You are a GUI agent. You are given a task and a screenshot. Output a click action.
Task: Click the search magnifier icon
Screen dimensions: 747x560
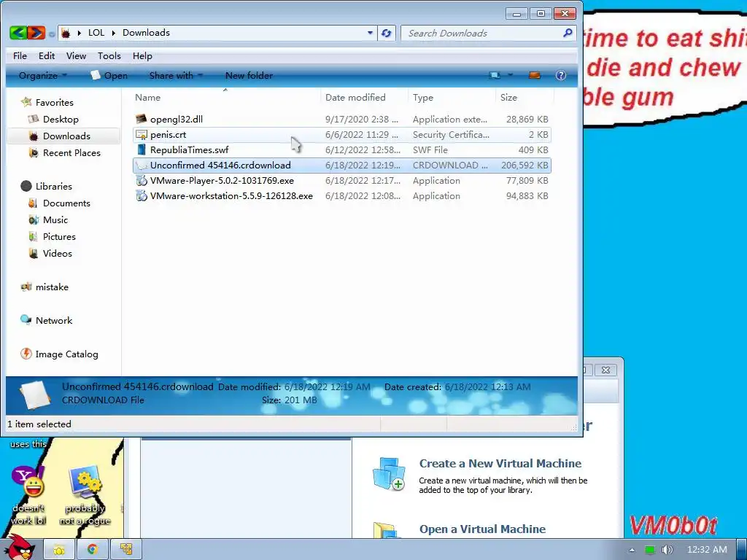click(x=568, y=33)
